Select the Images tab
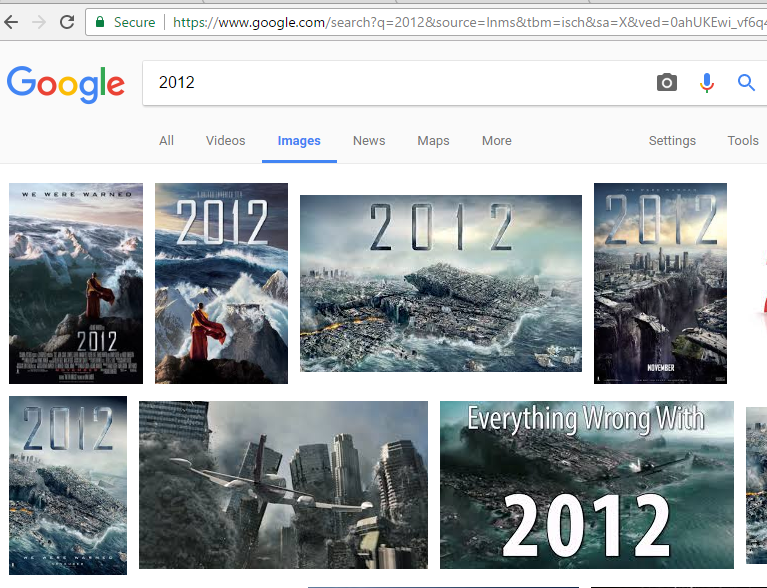The height and width of the screenshot is (588, 767). pos(299,141)
